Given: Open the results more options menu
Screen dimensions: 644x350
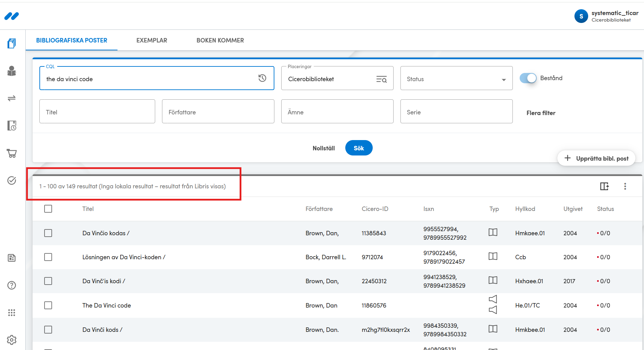Looking at the screenshot, I should [x=625, y=186].
